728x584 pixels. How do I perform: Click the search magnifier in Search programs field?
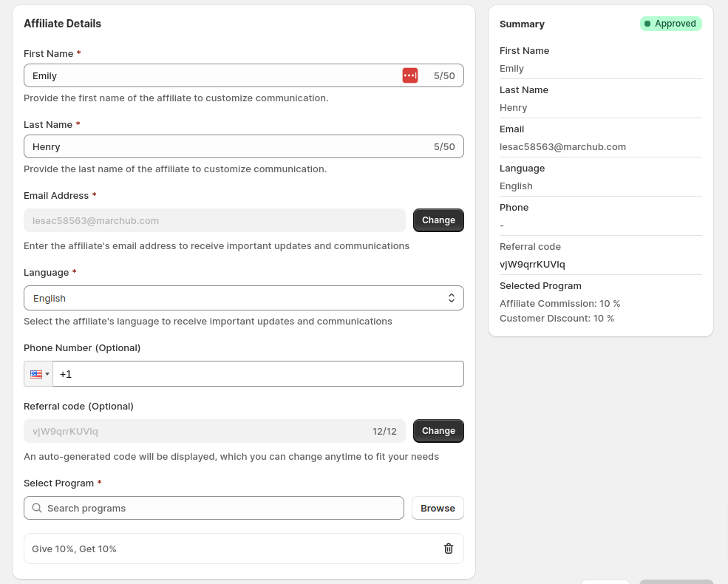pyautogui.click(x=36, y=508)
